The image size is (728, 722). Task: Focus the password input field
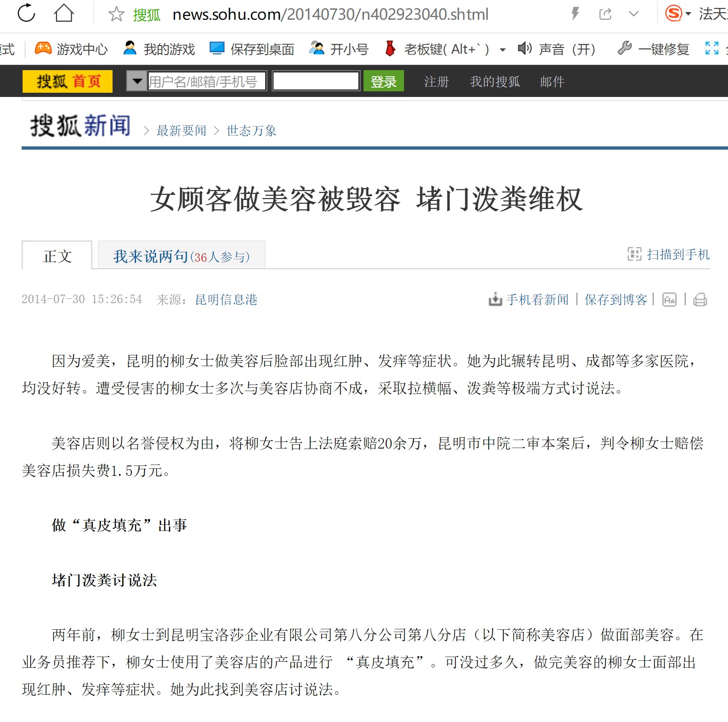[x=316, y=81]
